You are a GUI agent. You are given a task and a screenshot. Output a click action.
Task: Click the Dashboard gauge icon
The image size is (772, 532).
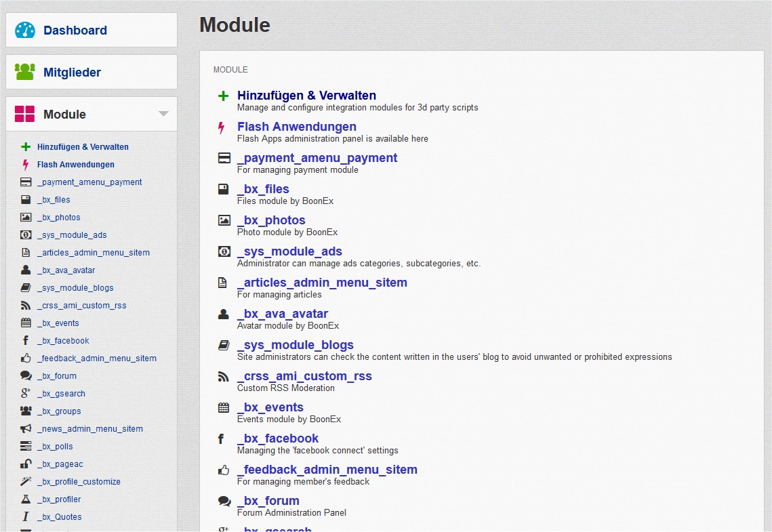pos(25,30)
